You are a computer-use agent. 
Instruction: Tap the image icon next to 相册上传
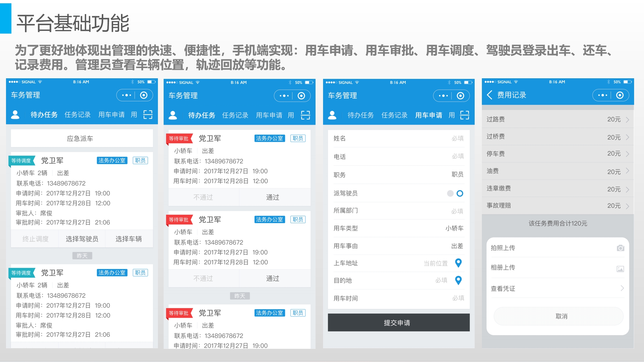pos(620,269)
